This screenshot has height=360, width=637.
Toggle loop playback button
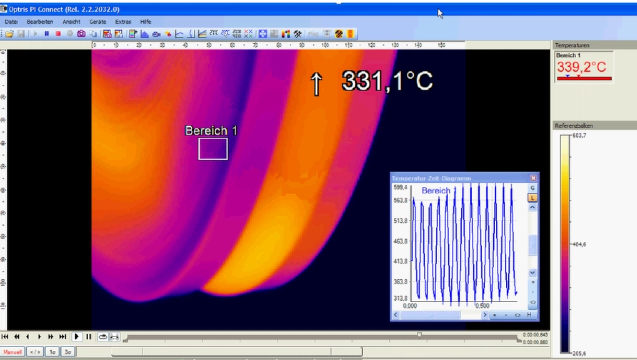[103, 336]
